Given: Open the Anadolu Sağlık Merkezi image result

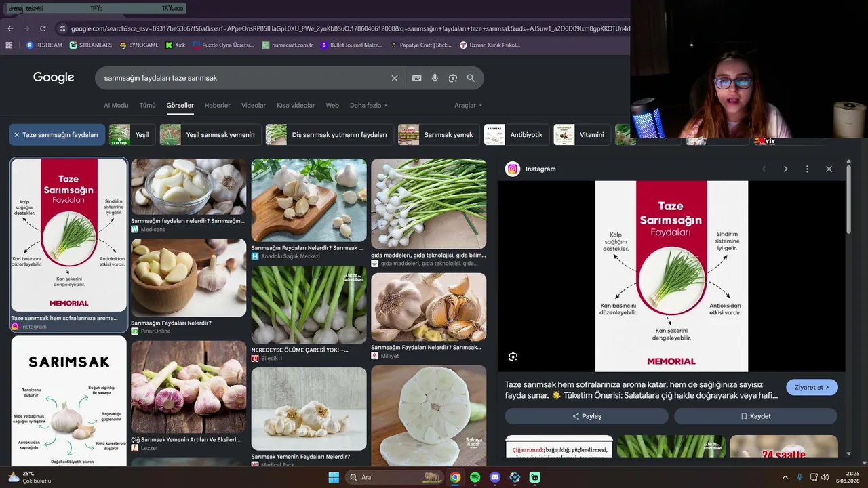Looking at the screenshot, I should tap(309, 201).
